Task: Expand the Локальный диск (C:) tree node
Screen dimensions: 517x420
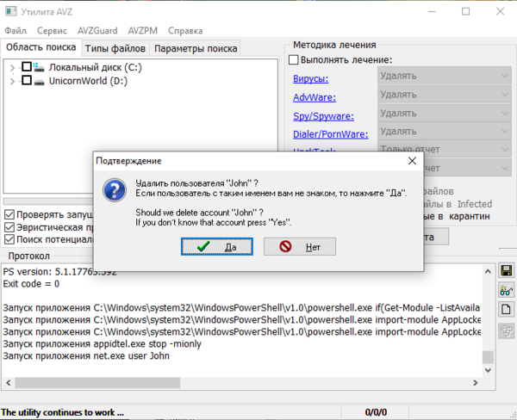Action: 12,67
